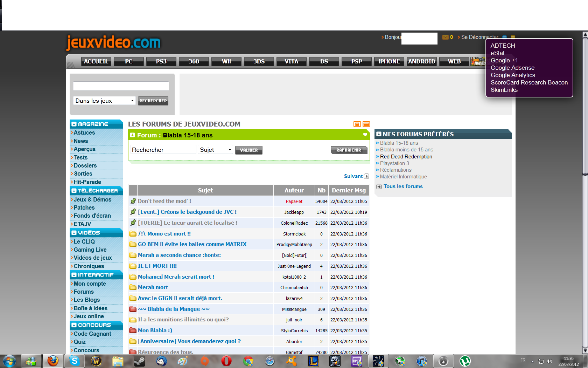Click the pinned icon of Don't feed the mod'
588x368 pixels.
click(133, 201)
